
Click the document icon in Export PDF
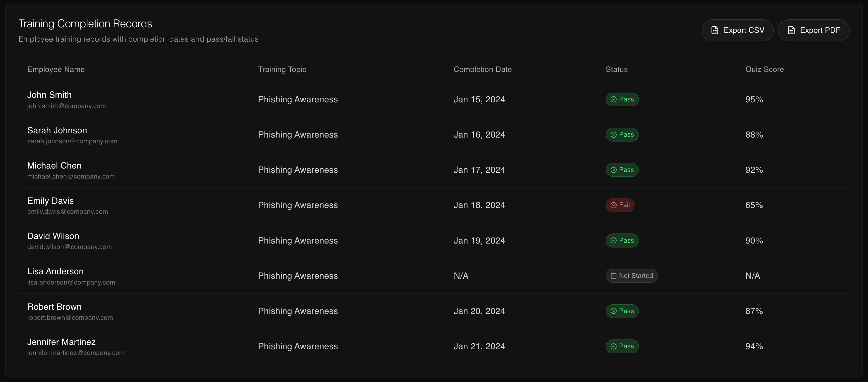792,30
